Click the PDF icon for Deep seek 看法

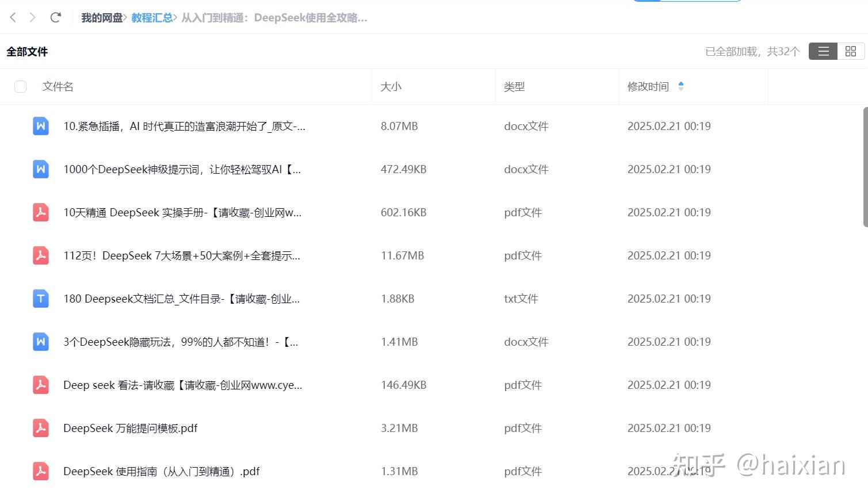tap(41, 385)
